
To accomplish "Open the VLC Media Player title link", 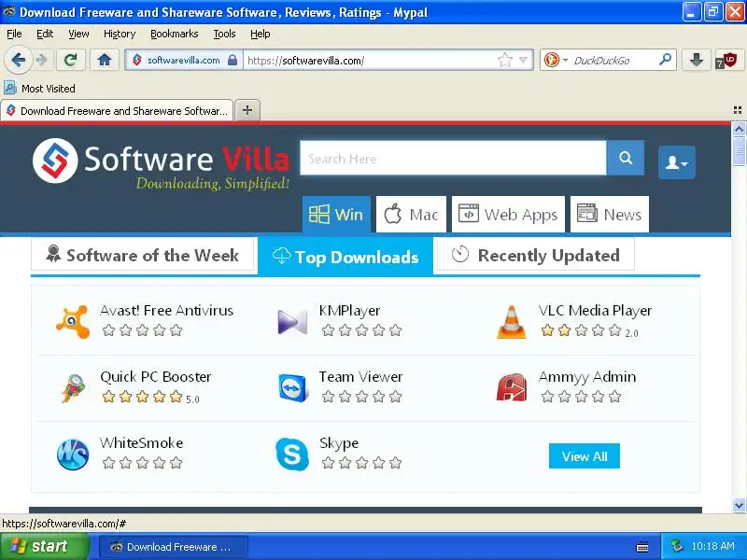I will pyautogui.click(x=595, y=311).
